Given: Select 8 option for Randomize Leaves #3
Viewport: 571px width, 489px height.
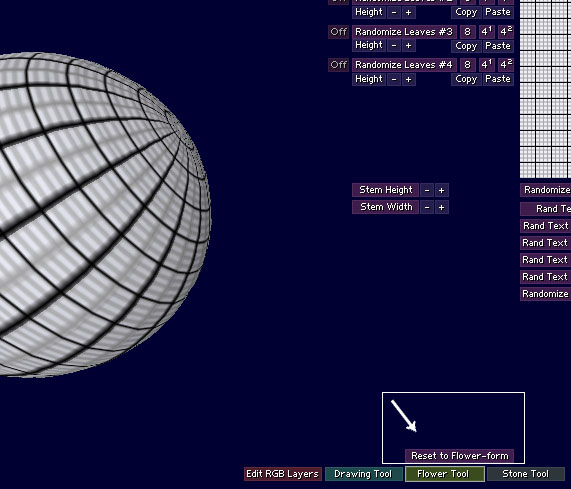Looking at the screenshot, I should [x=467, y=32].
